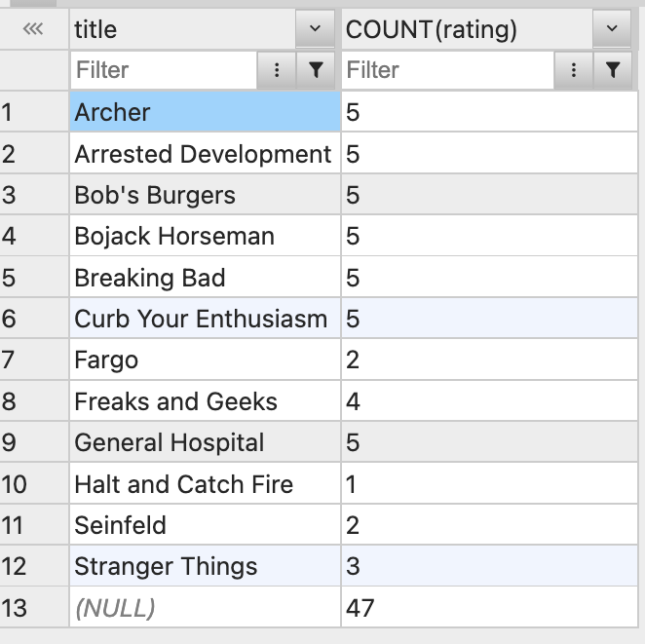Click the collapse arrows icon in header corner
The width and height of the screenshot is (645, 644).
pyautogui.click(x=33, y=29)
